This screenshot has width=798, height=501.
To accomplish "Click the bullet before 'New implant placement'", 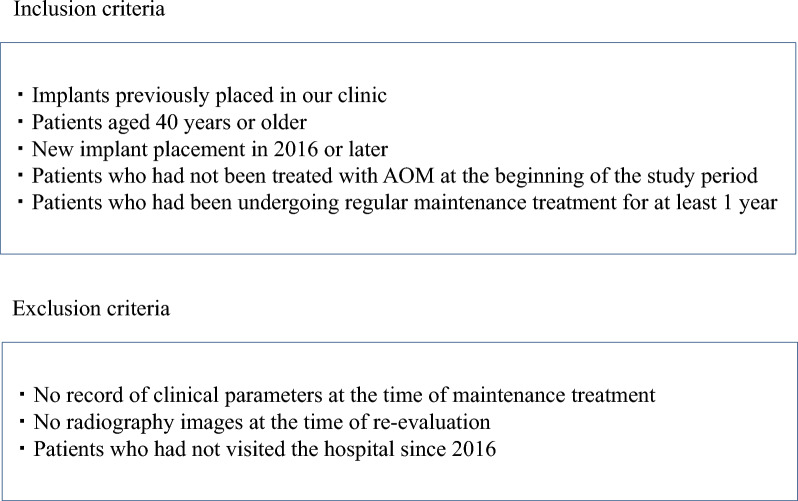I will click(x=20, y=149).
